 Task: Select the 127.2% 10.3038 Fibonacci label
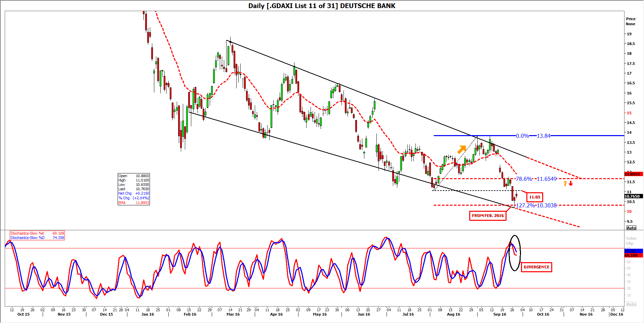(536, 205)
